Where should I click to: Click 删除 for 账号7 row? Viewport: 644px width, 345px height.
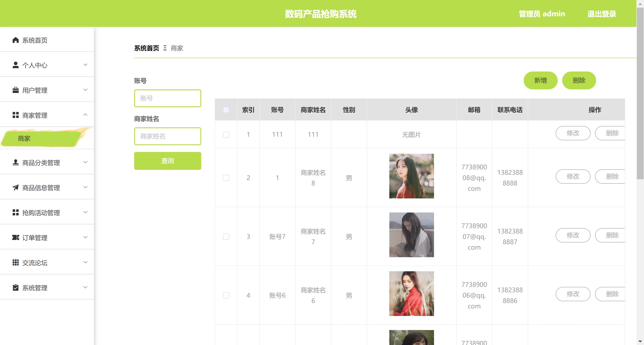pyautogui.click(x=610, y=235)
